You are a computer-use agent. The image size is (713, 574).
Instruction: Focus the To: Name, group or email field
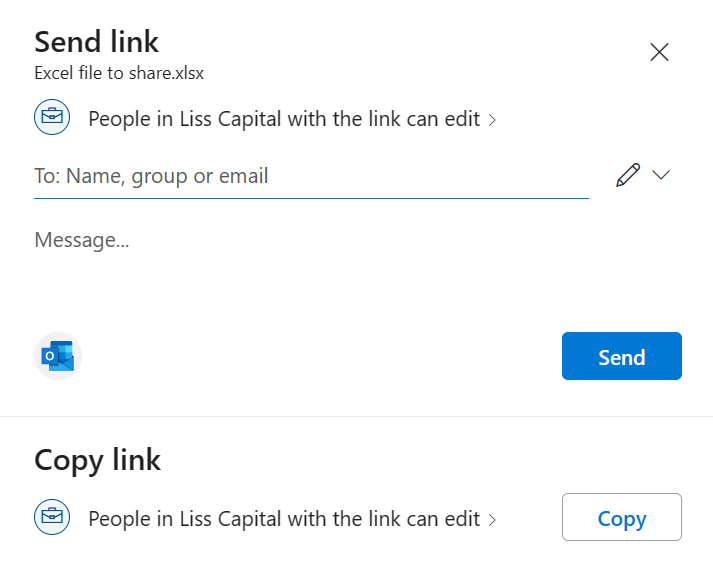[311, 176]
